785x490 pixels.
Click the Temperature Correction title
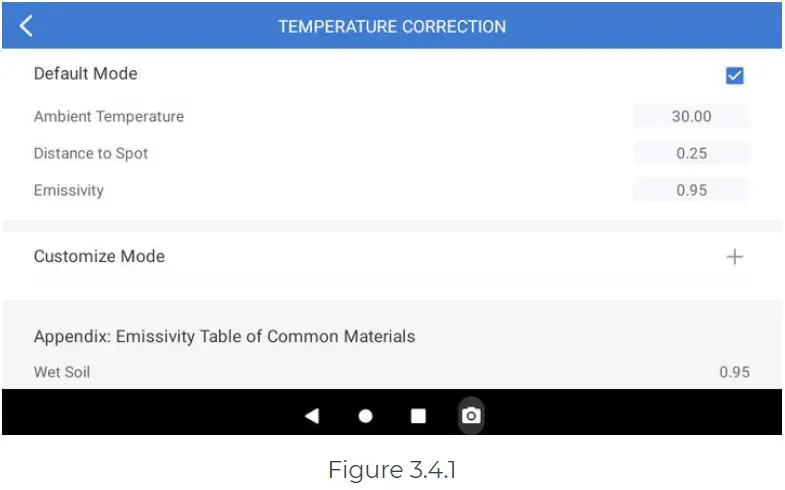(392, 27)
